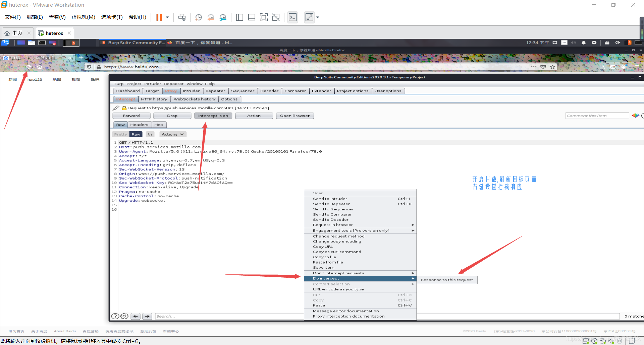Click the 新闻 link on Baidu page
644x345 pixels.
click(13, 80)
